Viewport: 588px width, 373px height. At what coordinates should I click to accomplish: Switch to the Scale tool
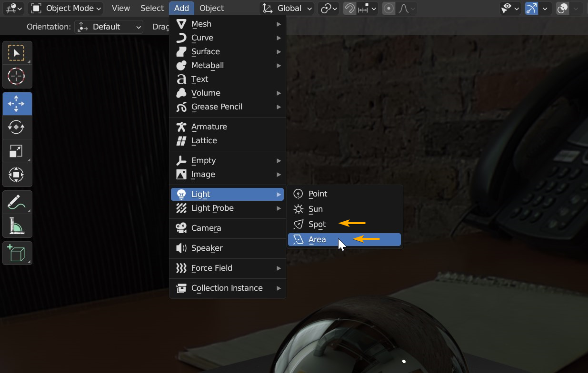coord(17,151)
